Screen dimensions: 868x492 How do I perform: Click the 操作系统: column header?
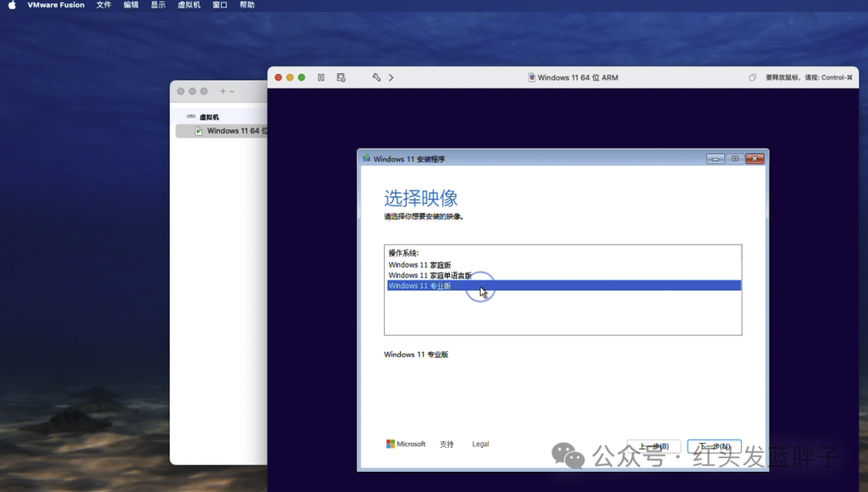pos(403,253)
